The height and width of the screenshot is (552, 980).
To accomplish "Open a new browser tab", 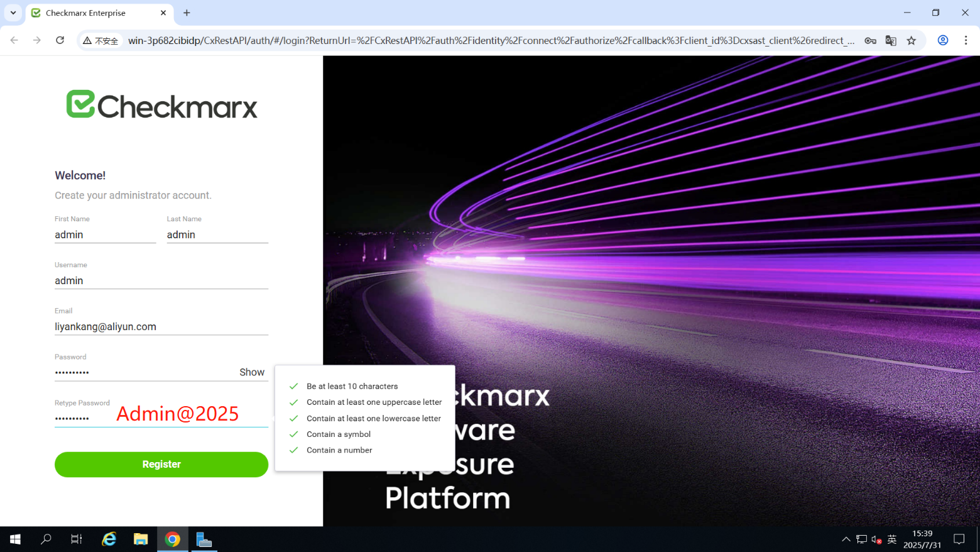I will (x=187, y=13).
